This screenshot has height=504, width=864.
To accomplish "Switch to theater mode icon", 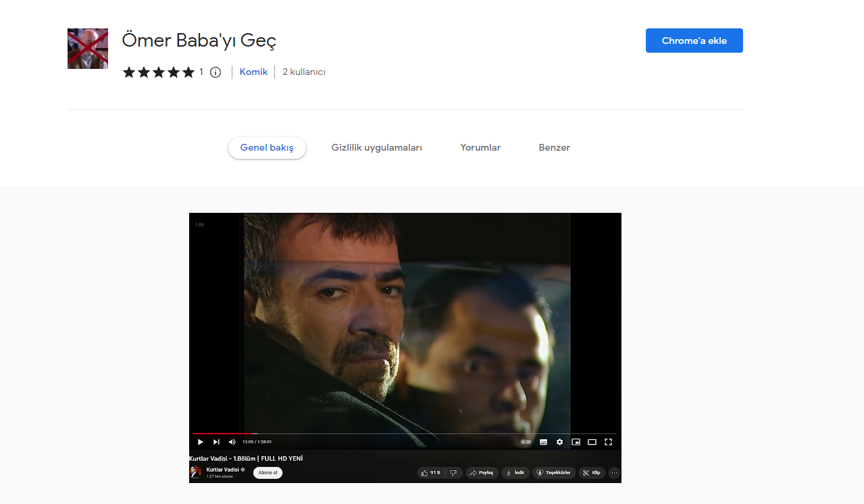I will [x=592, y=442].
